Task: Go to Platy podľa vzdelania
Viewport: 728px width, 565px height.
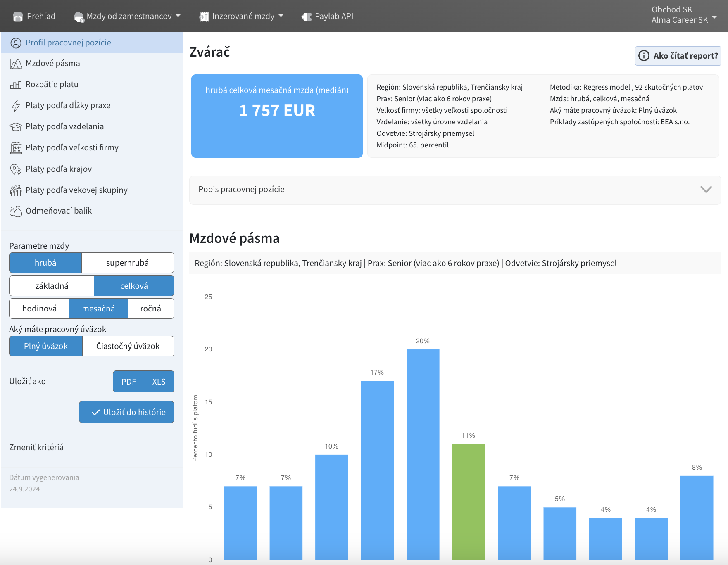Action: pyautogui.click(x=92, y=127)
